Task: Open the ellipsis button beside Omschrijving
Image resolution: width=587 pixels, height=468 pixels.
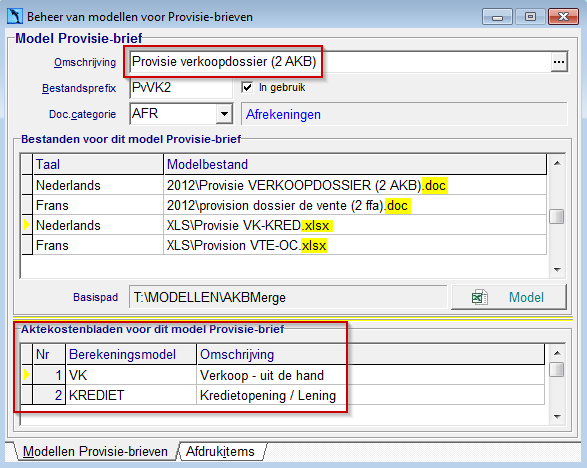Action: (x=559, y=62)
